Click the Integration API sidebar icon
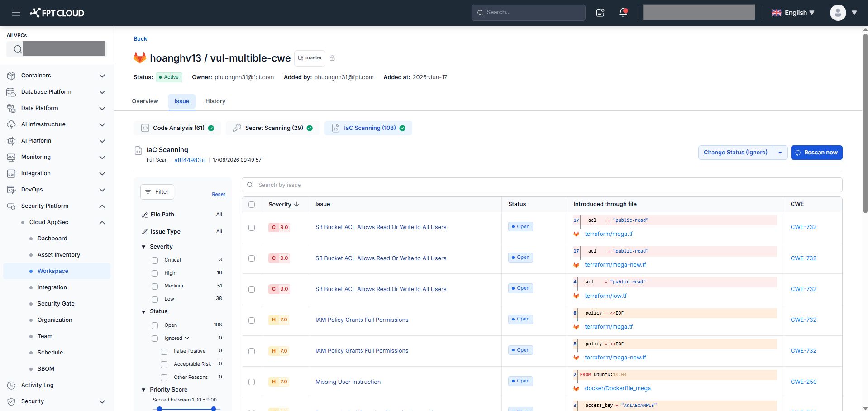 click(x=11, y=173)
